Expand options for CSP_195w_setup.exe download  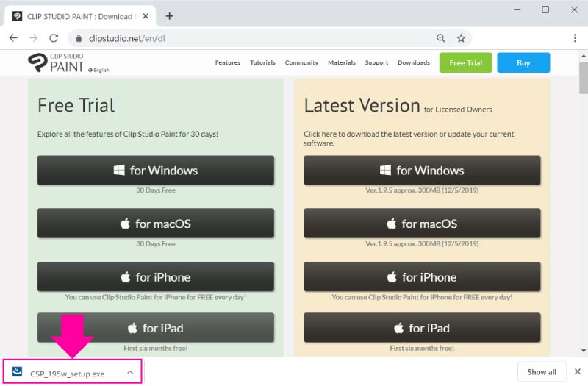[x=130, y=373]
